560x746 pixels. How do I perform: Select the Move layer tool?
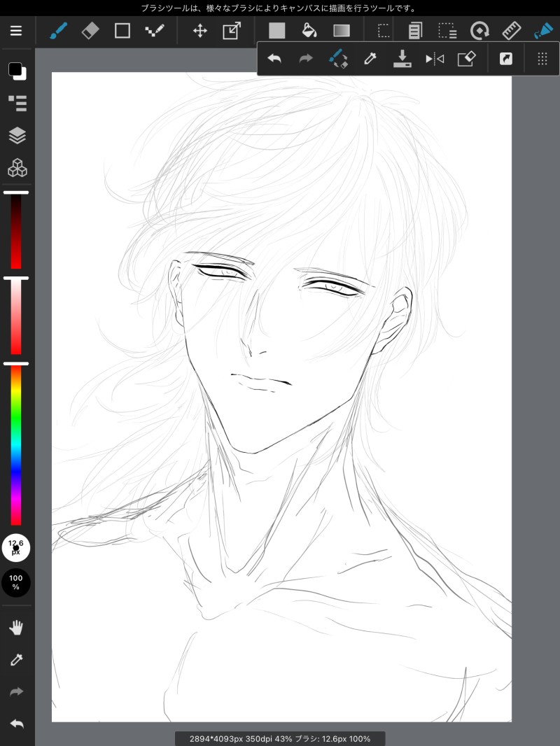[199, 31]
